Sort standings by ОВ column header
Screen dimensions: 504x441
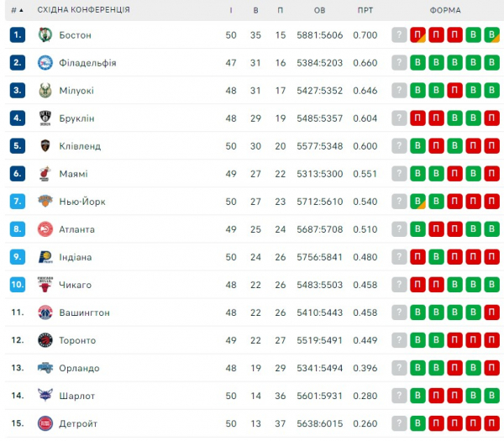(319, 10)
